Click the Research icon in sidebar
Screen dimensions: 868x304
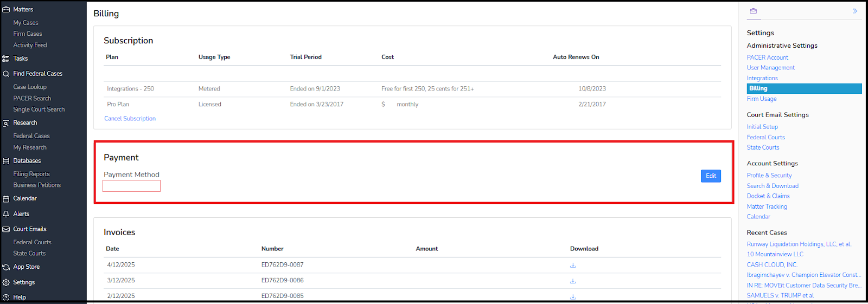coord(6,123)
